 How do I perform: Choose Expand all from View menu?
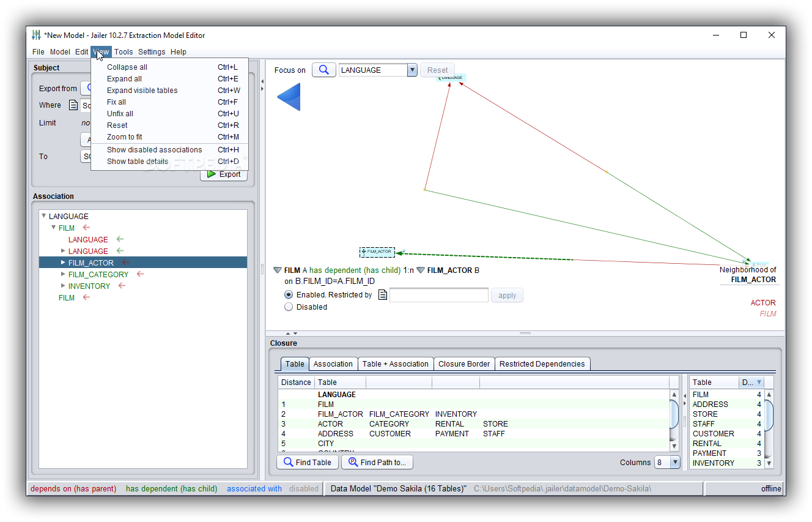pyautogui.click(x=169, y=79)
